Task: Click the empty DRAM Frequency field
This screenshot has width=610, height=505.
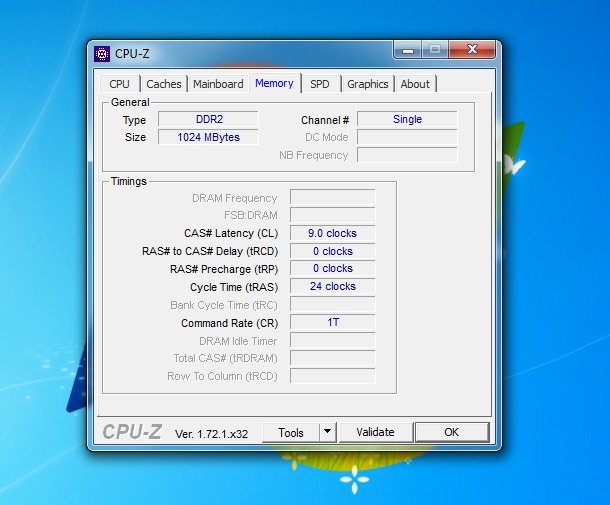Action: [333, 197]
